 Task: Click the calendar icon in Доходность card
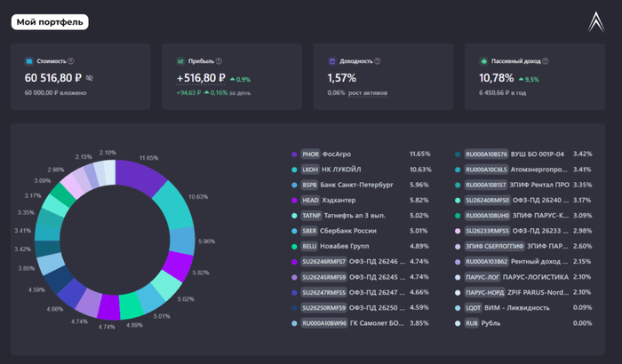[x=332, y=61]
